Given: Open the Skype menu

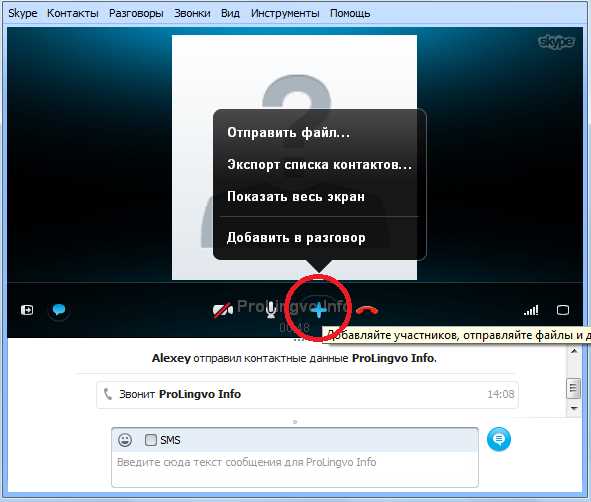Looking at the screenshot, I should [23, 13].
